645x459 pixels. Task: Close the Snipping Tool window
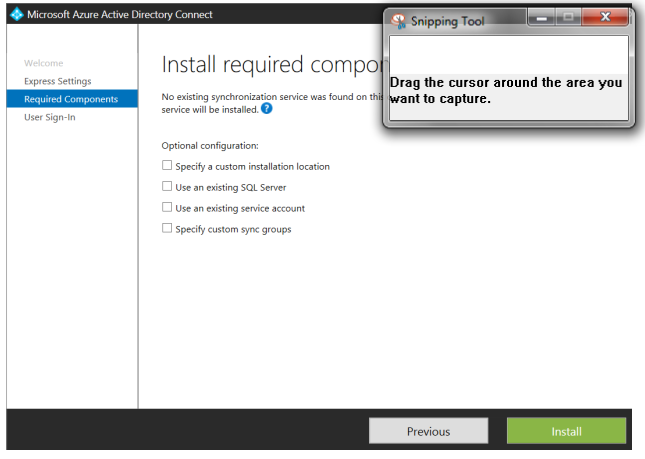605,17
